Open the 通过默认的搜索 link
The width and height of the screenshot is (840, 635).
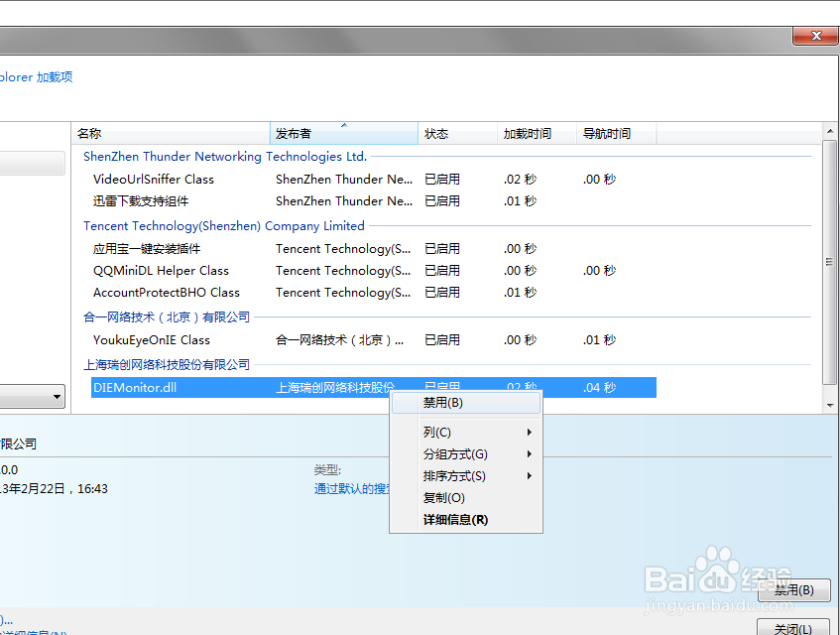click(352, 489)
